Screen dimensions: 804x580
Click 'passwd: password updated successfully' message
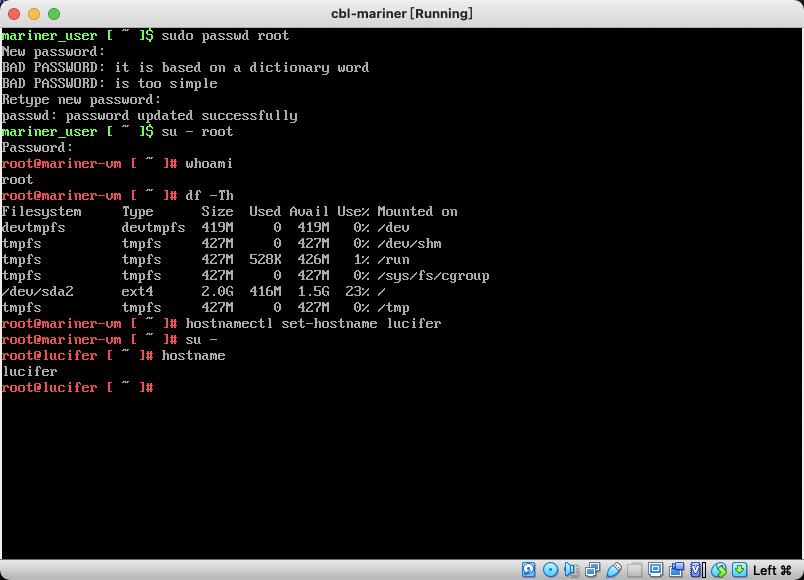pos(150,115)
